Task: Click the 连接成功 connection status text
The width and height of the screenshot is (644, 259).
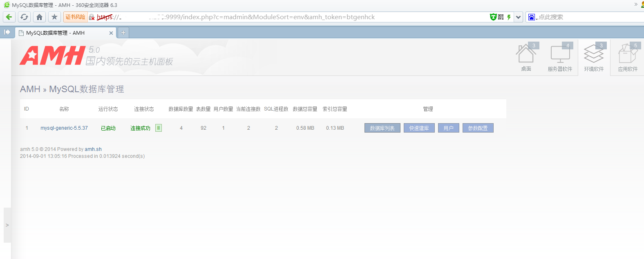Action: (140, 128)
